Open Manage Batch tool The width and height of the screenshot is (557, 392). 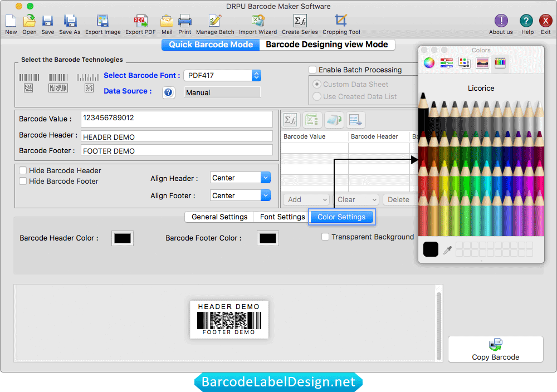tap(215, 21)
